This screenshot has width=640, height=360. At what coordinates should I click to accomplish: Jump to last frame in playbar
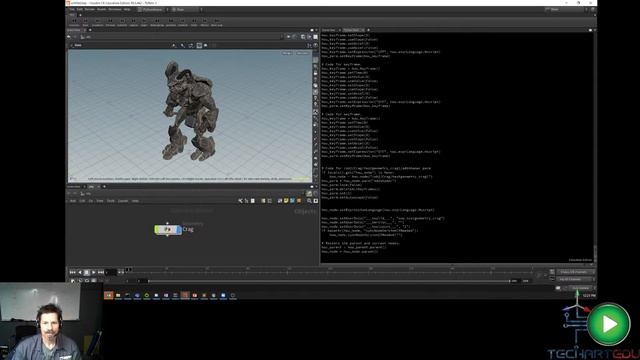click(x=100, y=272)
